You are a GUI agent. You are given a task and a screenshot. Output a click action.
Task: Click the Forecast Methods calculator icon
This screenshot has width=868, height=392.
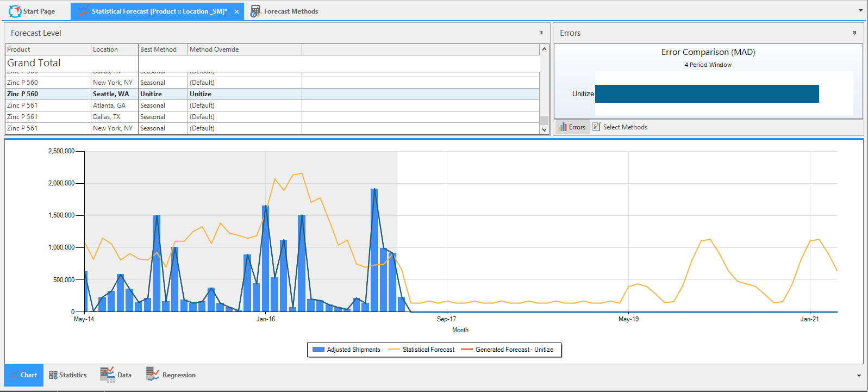pyautogui.click(x=255, y=11)
